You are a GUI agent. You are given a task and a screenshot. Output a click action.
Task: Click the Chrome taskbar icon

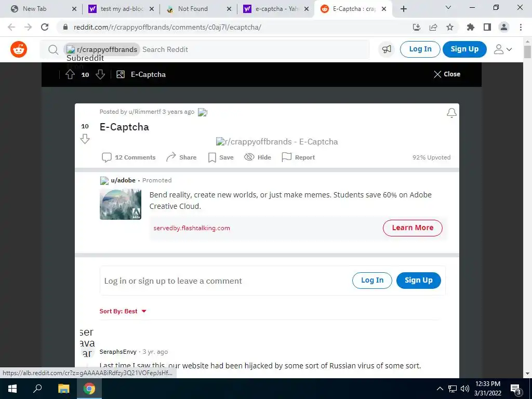coord(89,389)
